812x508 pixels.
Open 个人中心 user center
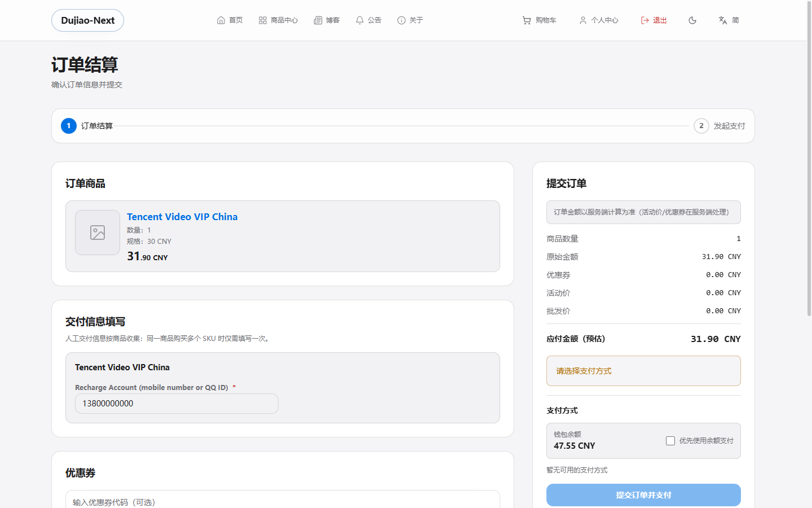pyautogui.click(x=604, y=20)
